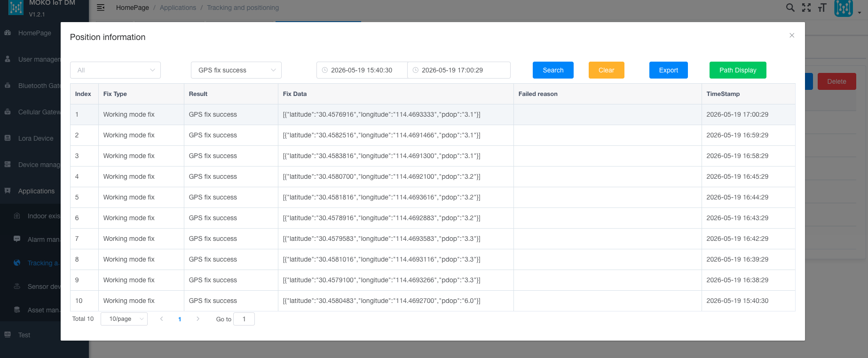Click clock icon in start time field
Image resolution: width=868 pixels, height=358 pixels.
(x=324, y=70)
